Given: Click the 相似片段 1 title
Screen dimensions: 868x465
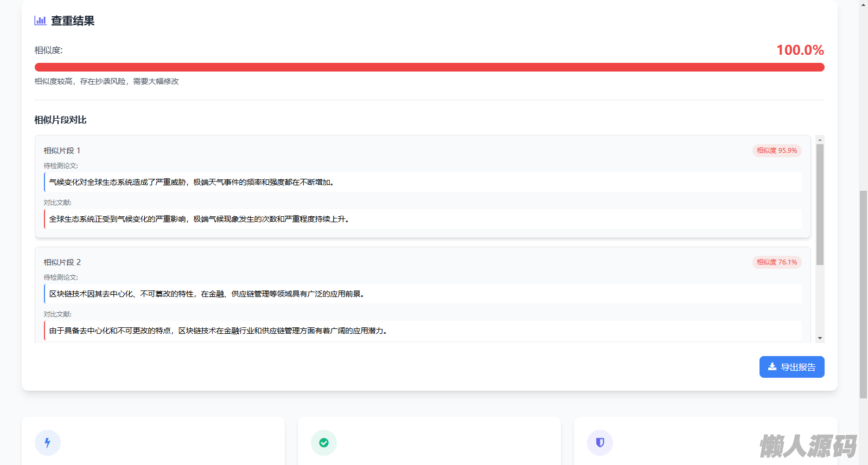Looking at the screenshot, I should 62,151.
